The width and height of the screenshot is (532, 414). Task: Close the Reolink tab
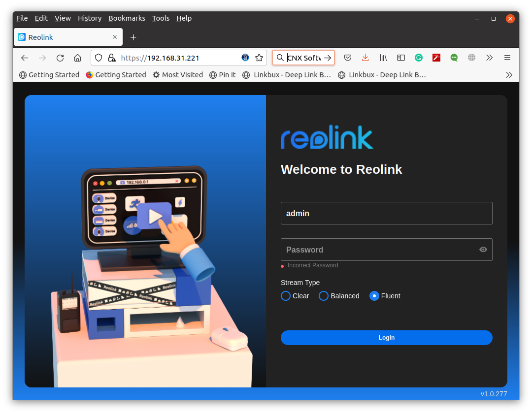(x=115, y=37)
